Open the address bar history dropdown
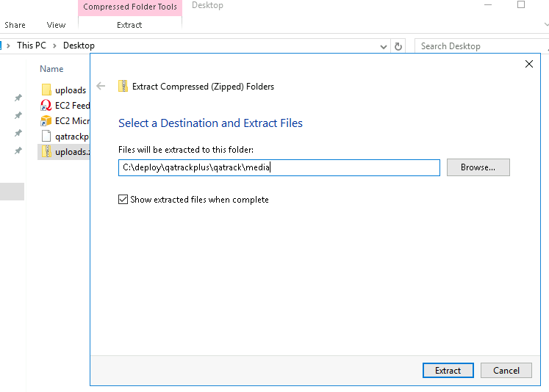The width and height of the screenshot is (549, 392). (384, 46)
